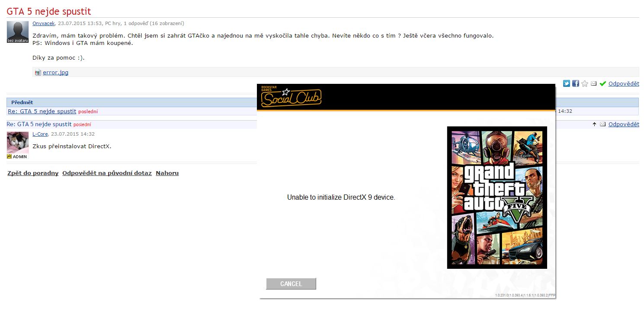Click Odpovědět link for L-Core's reply

(x=623, y=124)
